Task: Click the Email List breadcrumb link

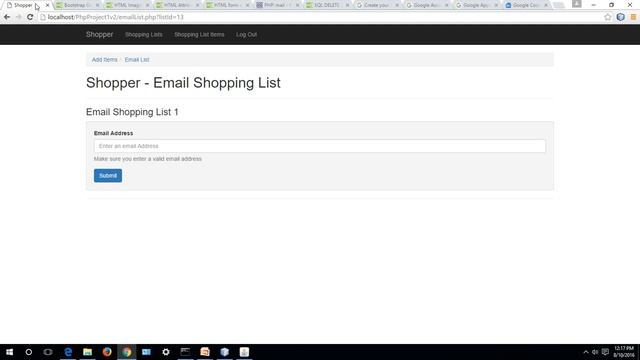Action: pos(137,60)
